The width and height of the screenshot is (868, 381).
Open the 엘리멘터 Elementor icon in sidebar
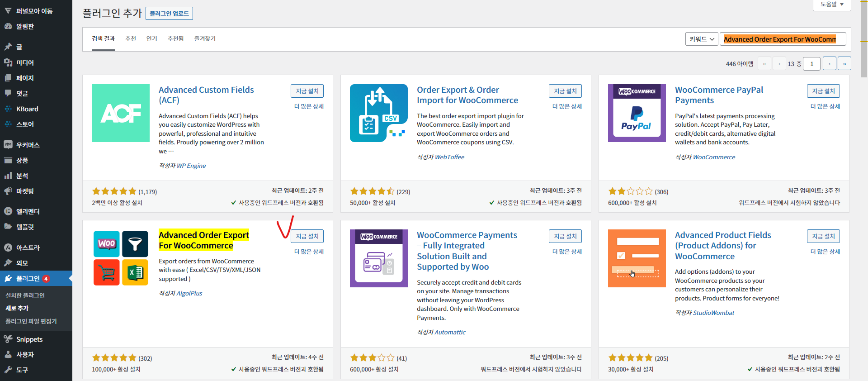pyautogui.click(x=8, y=211)
